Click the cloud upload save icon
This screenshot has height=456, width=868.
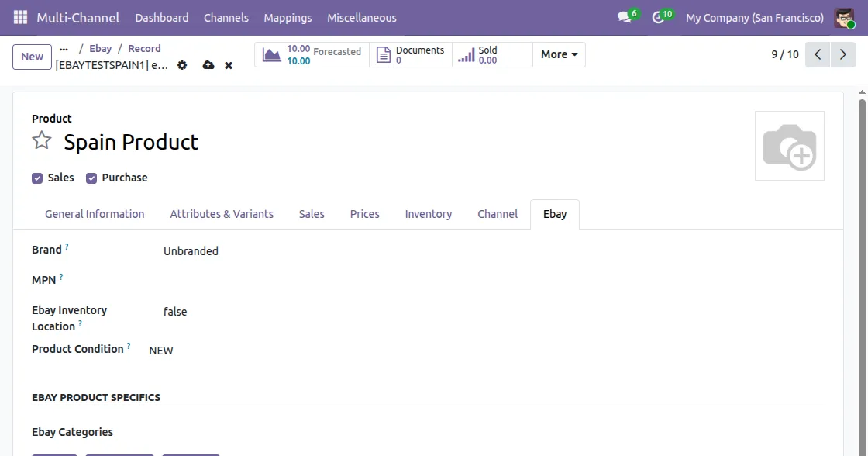pos(208,65)
